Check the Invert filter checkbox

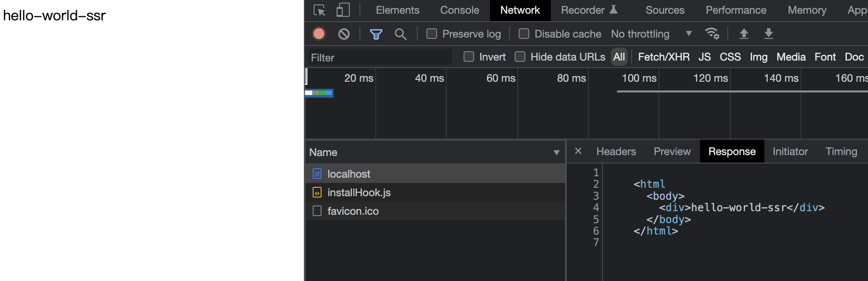pos(469,57)
